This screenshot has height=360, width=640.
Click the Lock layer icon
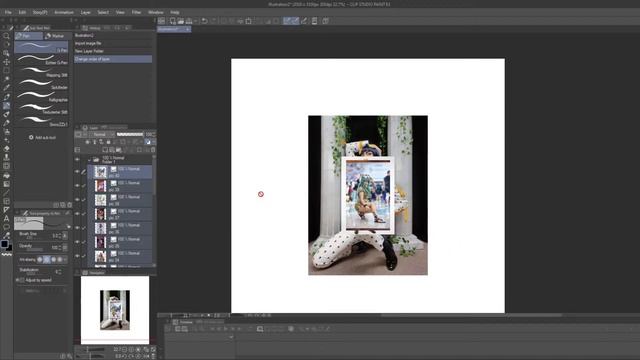tap(108, 142)
